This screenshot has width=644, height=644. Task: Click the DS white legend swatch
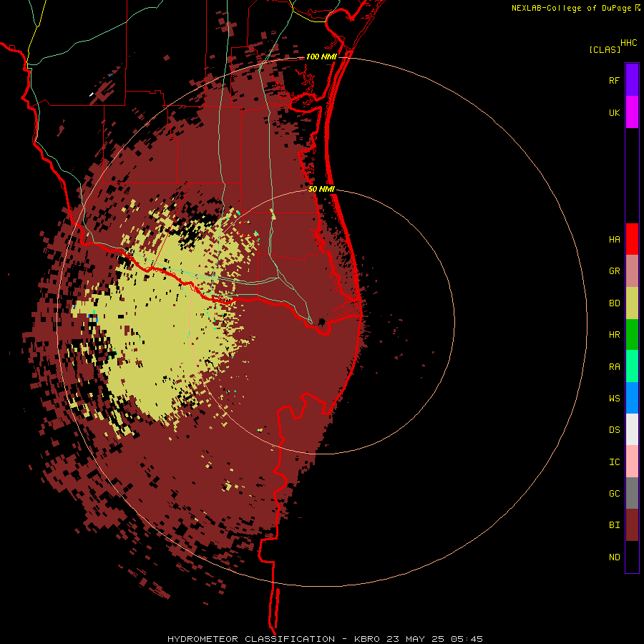pyautogui.click(x=632, y=429)
